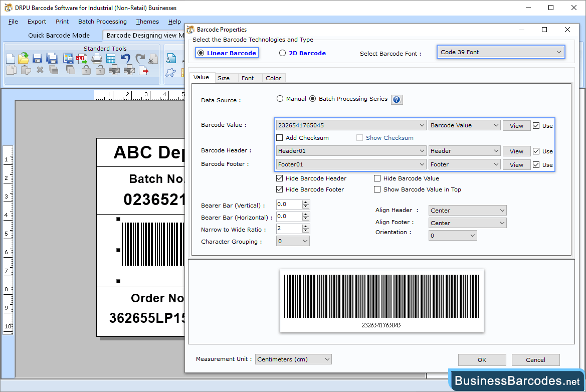Select the Linear Barcode radio button
The width and height of the screenshot is (586, 392).
coord(201,53)
